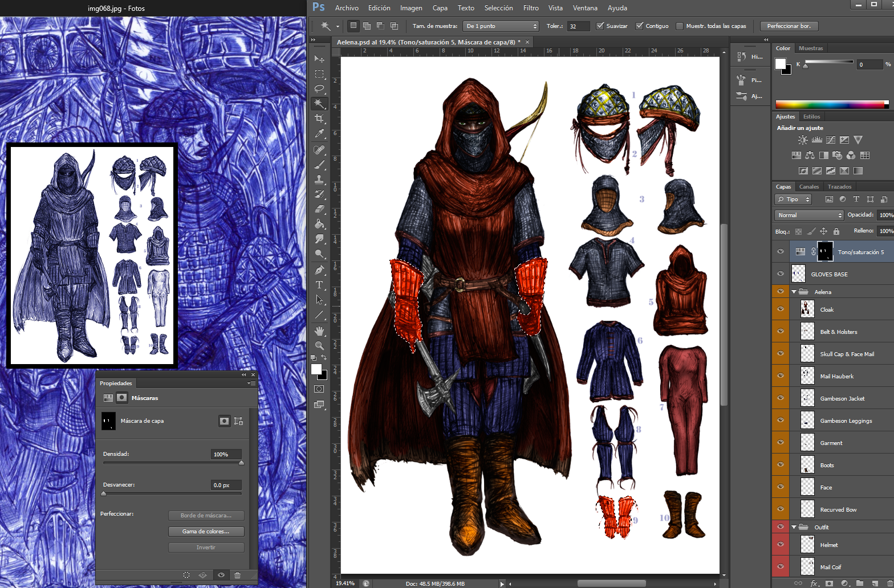The height and width of the screenshot is (588, 894).
Task: Open the Propiedades panel flyout menu
Action: [x=251, y=383]
